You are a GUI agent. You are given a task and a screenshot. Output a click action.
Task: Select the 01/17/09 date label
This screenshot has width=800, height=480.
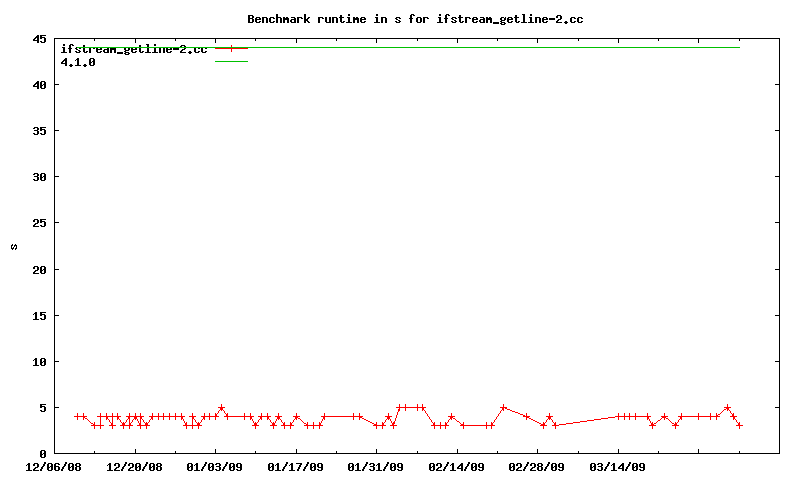pos(295,466)
